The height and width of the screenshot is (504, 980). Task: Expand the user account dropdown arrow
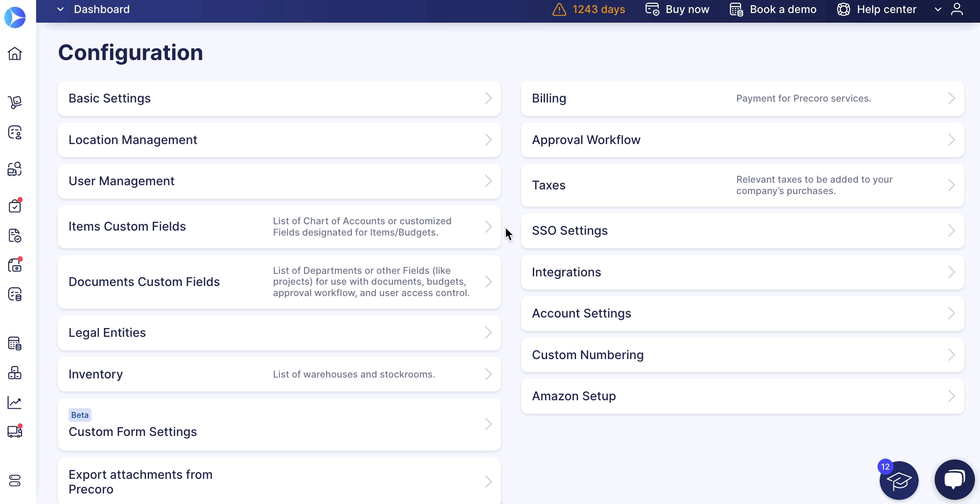(938, 9)
